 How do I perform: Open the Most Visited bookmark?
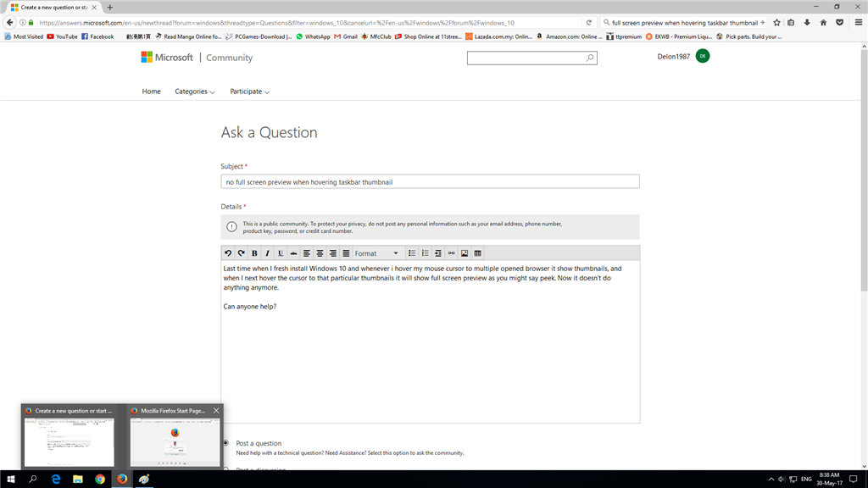(23, 36)
